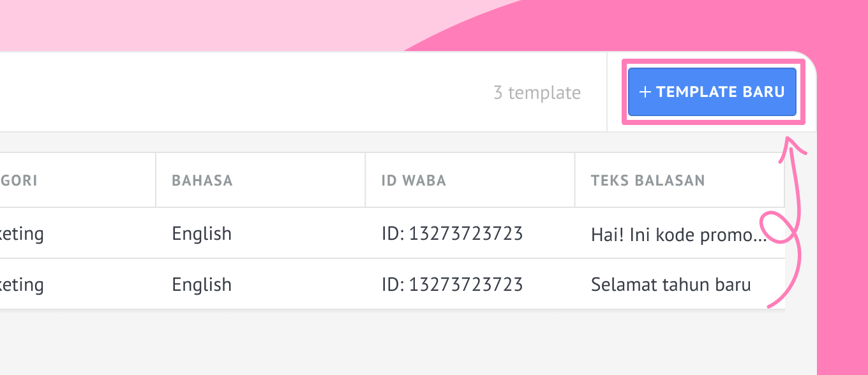Viewport: 868px width, 375px height.
Task: Click the Marketing category in the second row
Action: [x=22, y=284]
